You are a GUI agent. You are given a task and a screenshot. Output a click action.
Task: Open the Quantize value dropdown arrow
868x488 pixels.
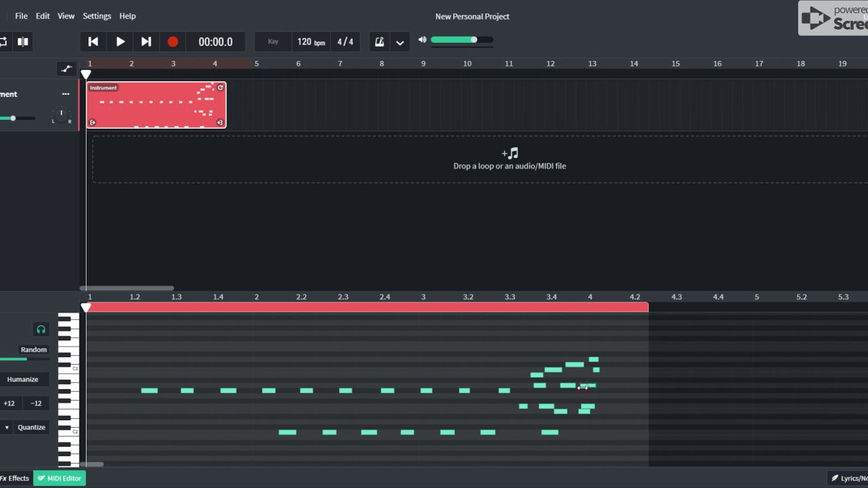click(x=7, y=428)
